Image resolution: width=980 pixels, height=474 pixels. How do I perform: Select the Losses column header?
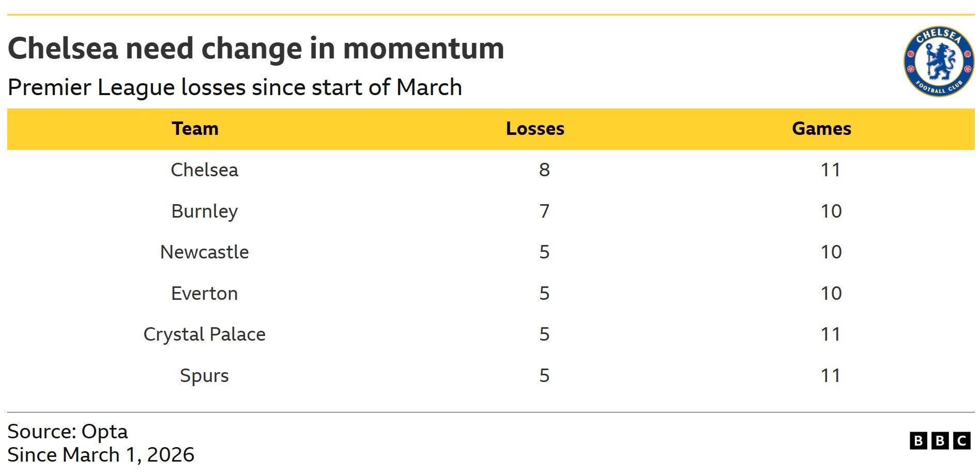(535, 129)
